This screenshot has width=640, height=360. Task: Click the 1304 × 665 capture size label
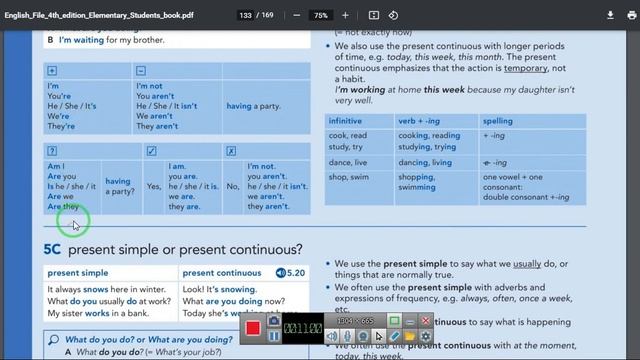(355, 321)
